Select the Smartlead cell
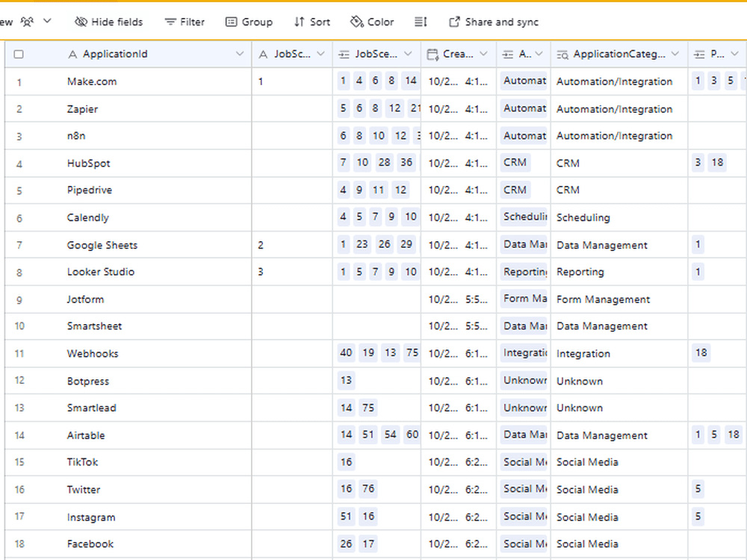 tap(156, 408)
